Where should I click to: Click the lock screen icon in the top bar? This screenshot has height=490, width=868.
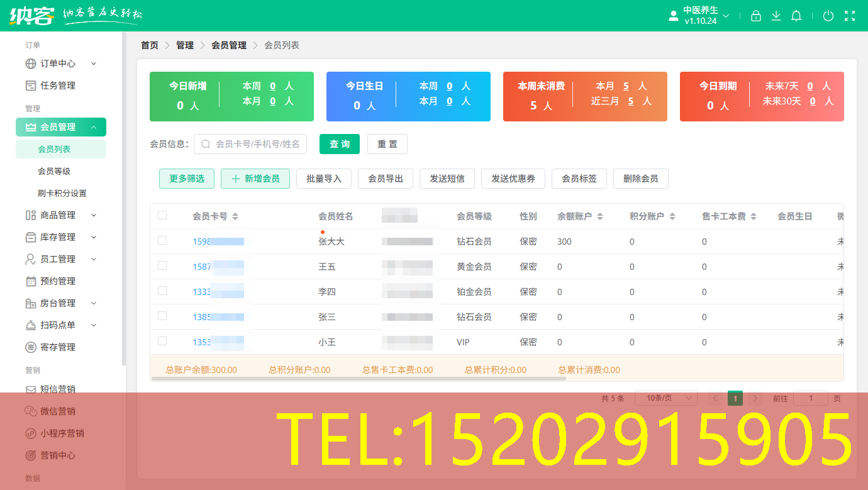(756, 16)
